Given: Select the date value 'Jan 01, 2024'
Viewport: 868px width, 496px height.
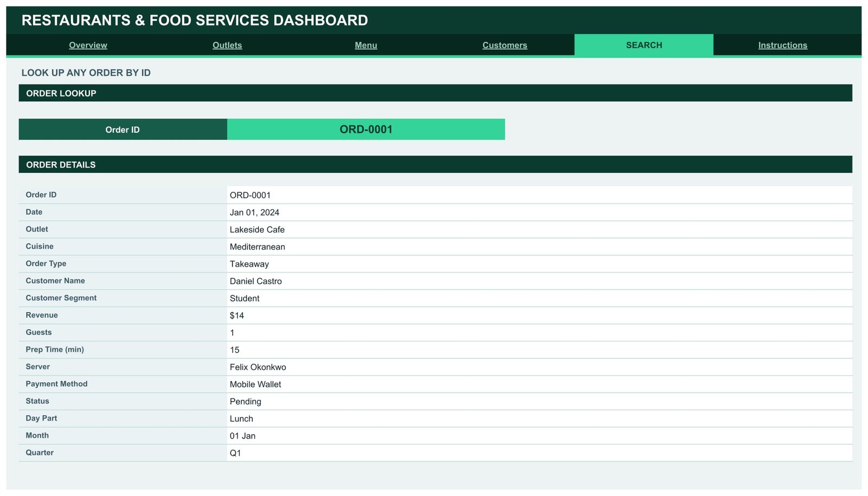Looking at the screenshot, I should (x=254, y=212).
